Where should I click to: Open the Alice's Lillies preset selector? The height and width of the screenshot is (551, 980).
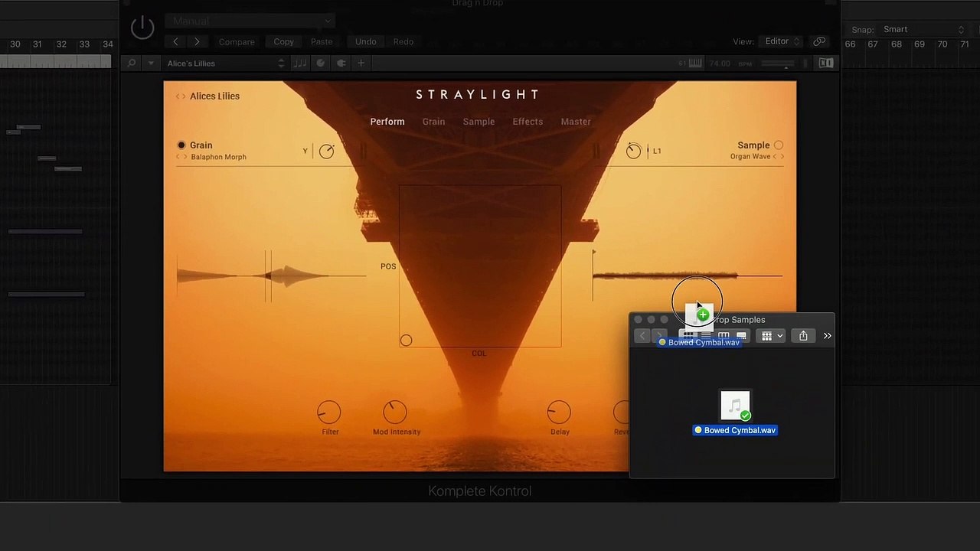click(x=226, y=64)
